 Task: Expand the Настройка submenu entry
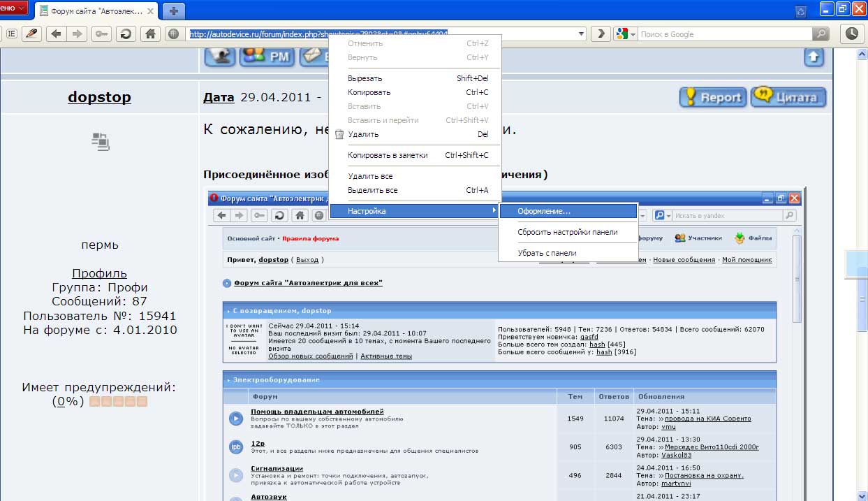pos(413,210)
